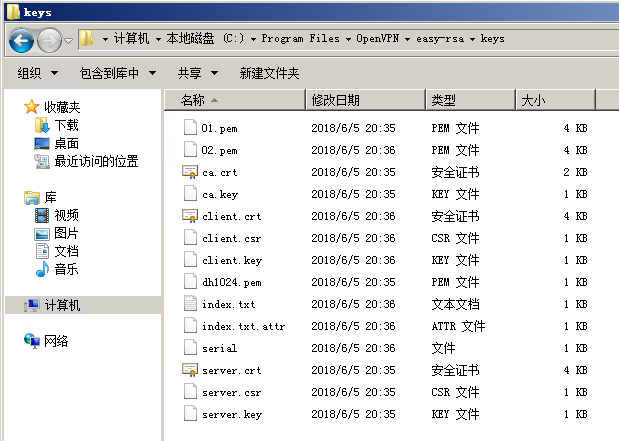This screenshot has height=441, width=619.
Task: Click the 收藏夹 star icon
Action: pyautogui.click(x=31, y=107)
